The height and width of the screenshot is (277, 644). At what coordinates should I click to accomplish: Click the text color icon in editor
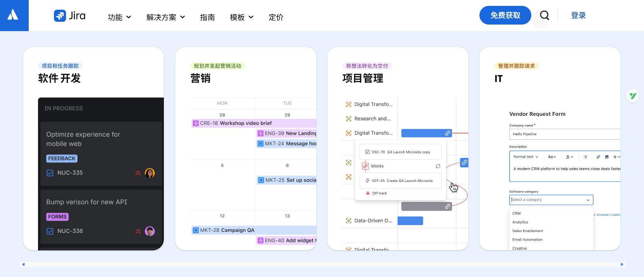pyautogui.click(x=569, y=157)
